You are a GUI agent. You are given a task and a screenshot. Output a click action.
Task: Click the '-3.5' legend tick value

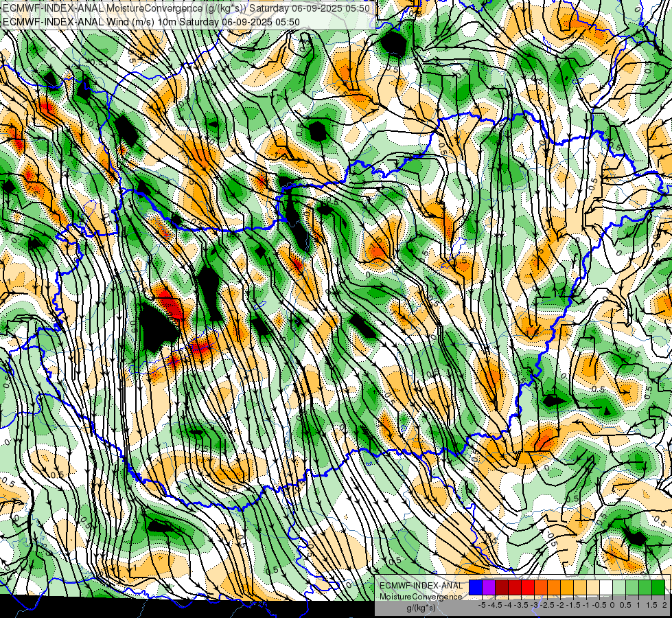(x=521, y=605)
